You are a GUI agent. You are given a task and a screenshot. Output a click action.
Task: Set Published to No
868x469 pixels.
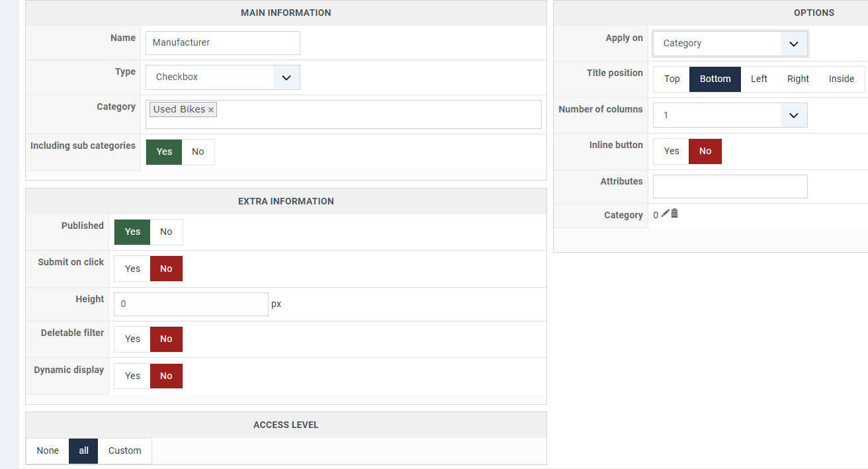pos(166,232)
